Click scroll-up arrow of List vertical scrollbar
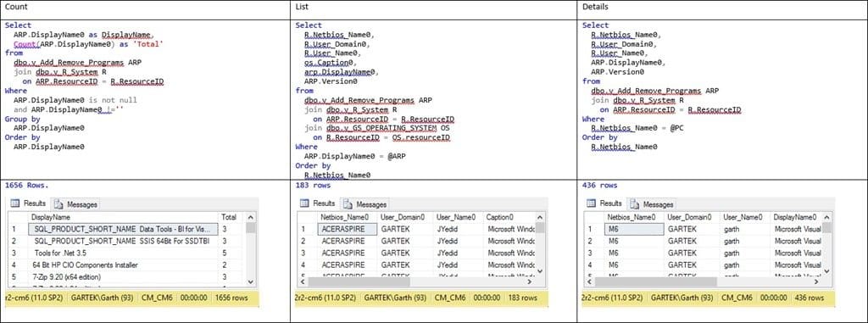Viewport: 868px width, 323px height. click(540, 217)
